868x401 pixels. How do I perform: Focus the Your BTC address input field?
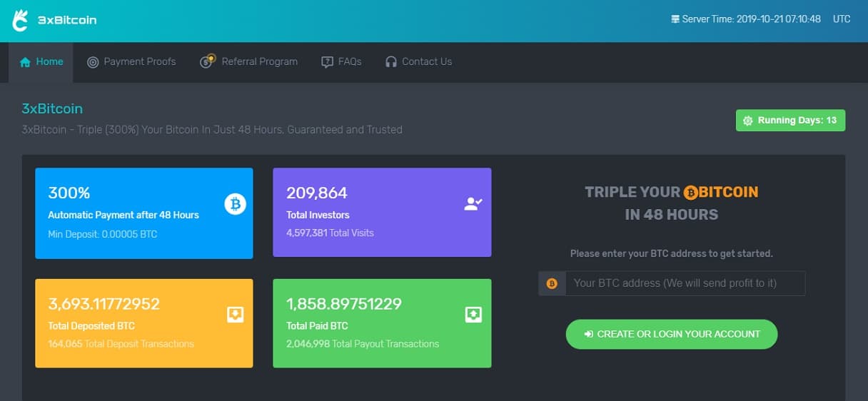tap(685, 283)
